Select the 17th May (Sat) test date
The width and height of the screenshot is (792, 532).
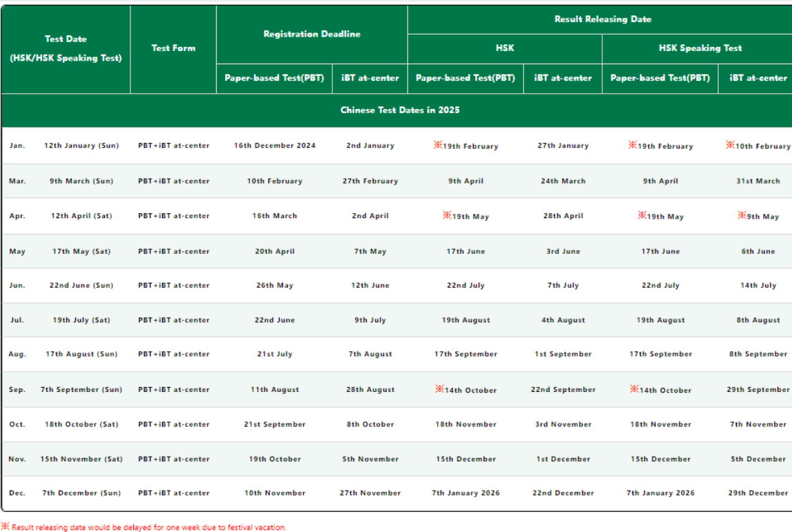(x=81, y=251)
